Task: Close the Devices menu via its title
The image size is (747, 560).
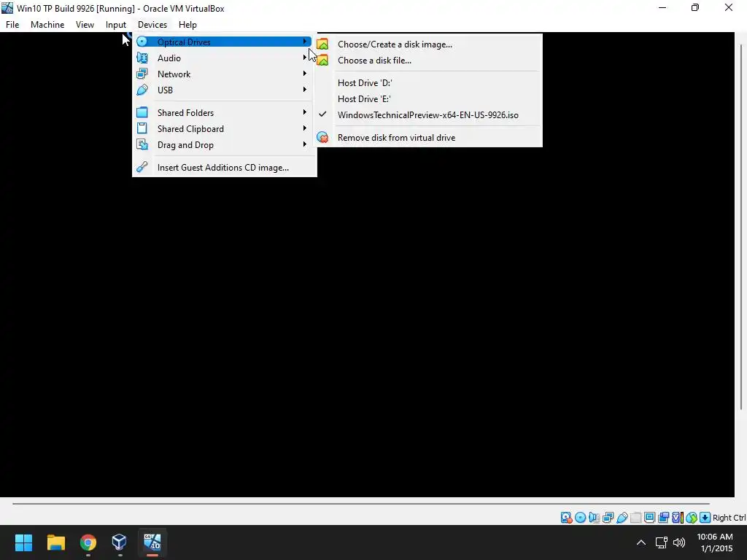Action: [x=152, y=25]
